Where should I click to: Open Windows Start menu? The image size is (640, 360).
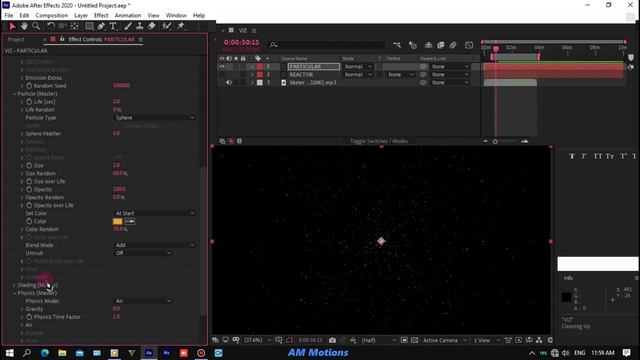pos(9,353)
